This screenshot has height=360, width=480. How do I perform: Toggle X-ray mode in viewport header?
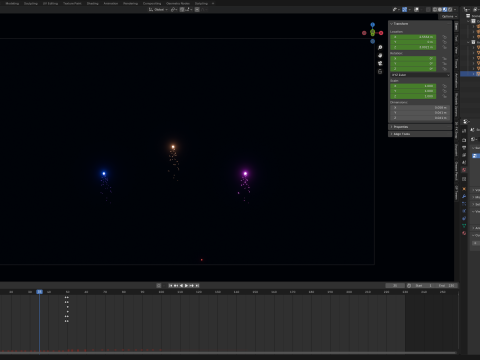[428, 9]
